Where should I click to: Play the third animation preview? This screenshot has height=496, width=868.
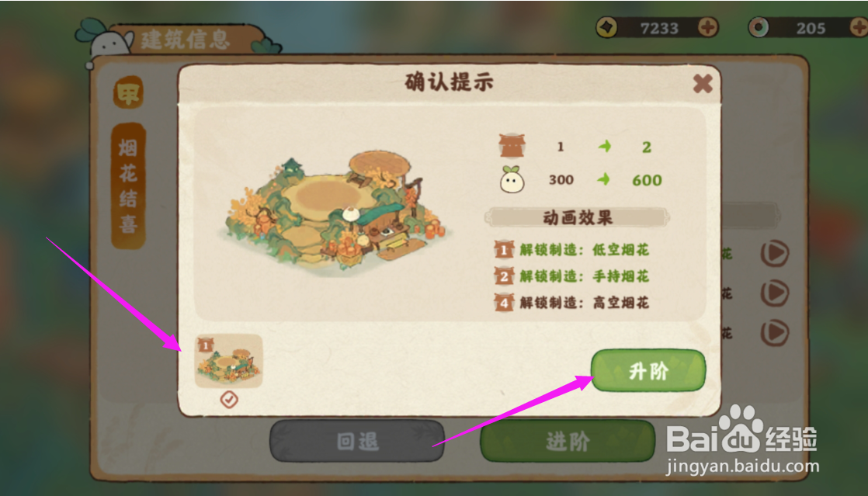coord(775,333)
